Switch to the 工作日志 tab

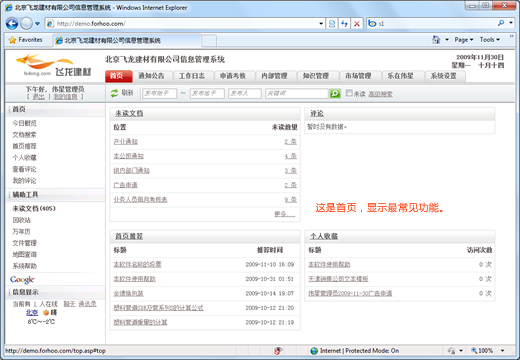point(192,76)
